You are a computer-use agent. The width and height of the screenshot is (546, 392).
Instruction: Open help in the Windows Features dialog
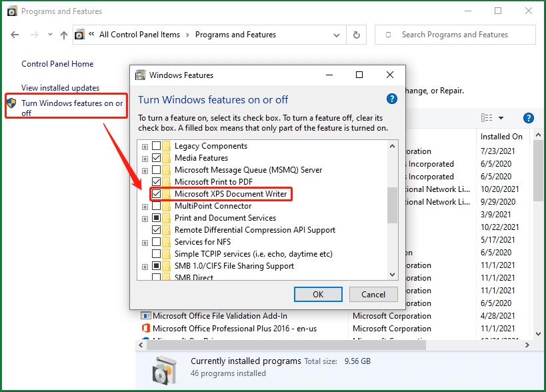[392, 99]
